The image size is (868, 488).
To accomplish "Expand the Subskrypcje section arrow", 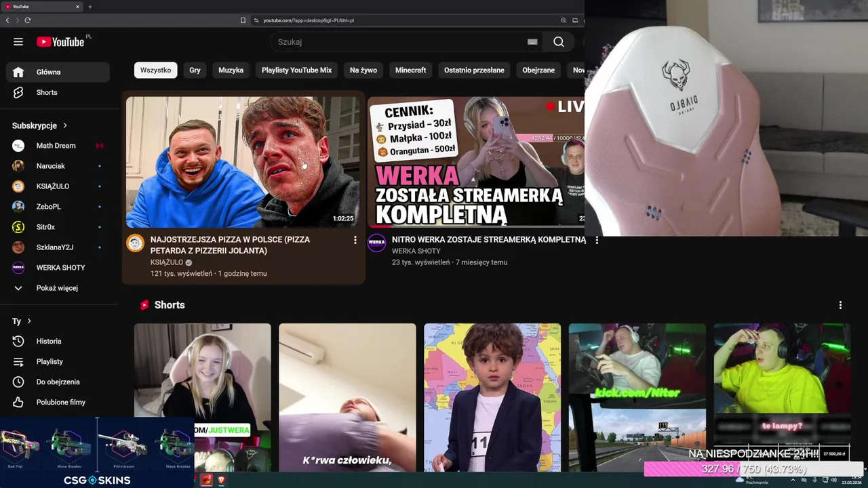I will pos(65,125).
